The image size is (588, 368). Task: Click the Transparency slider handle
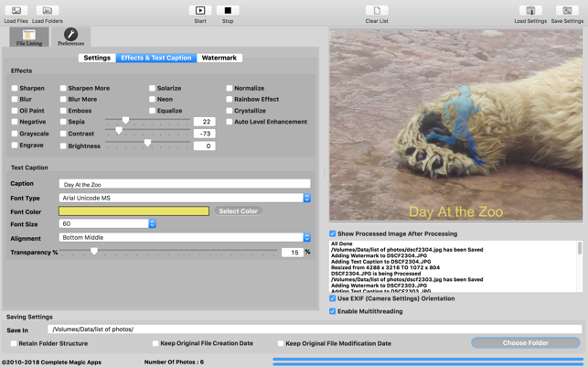[x=94, y=251]
